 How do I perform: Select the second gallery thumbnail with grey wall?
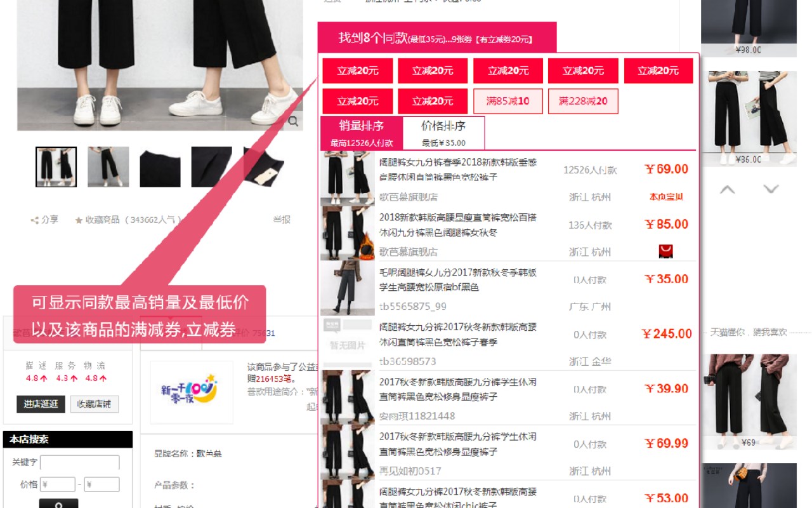pos(108,167)
